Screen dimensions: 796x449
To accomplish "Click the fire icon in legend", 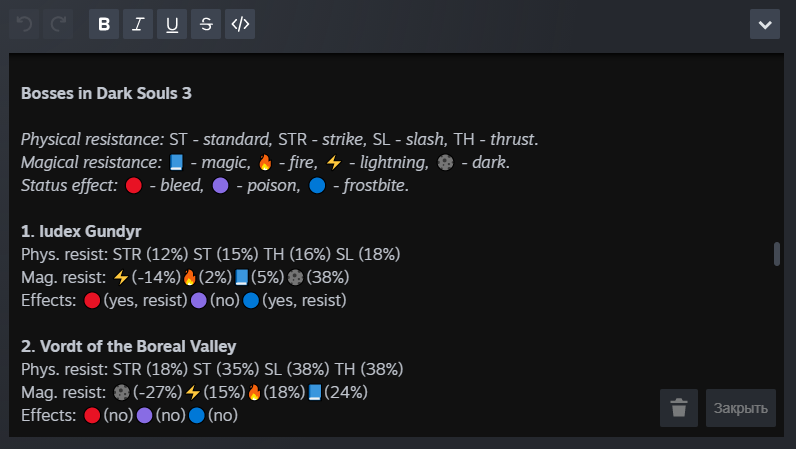I will pos(265,162).
